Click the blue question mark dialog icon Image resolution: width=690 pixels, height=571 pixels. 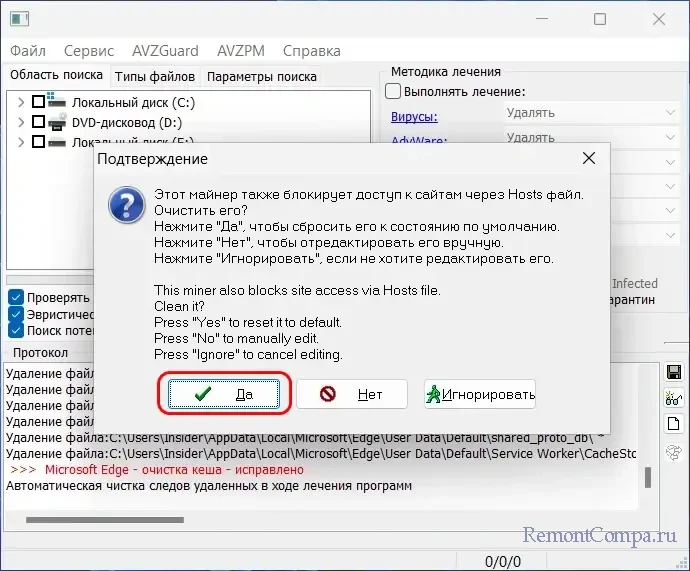tap(123, 207)
